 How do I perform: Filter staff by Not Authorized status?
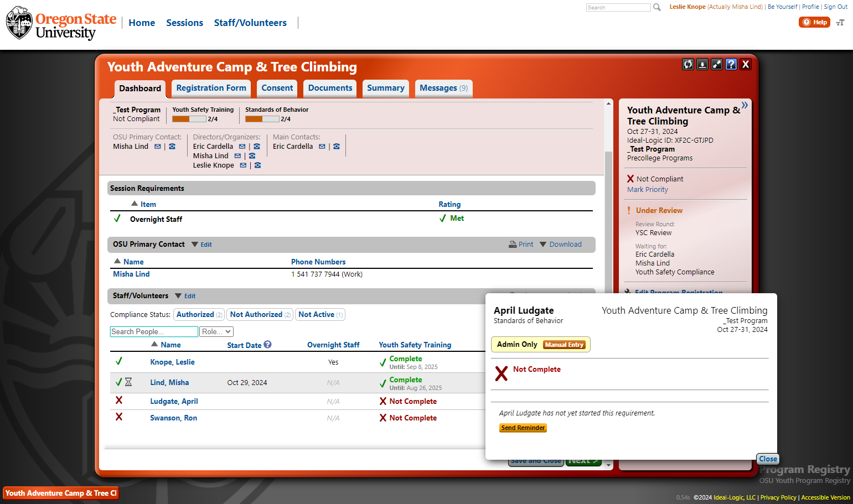point(260,314)
